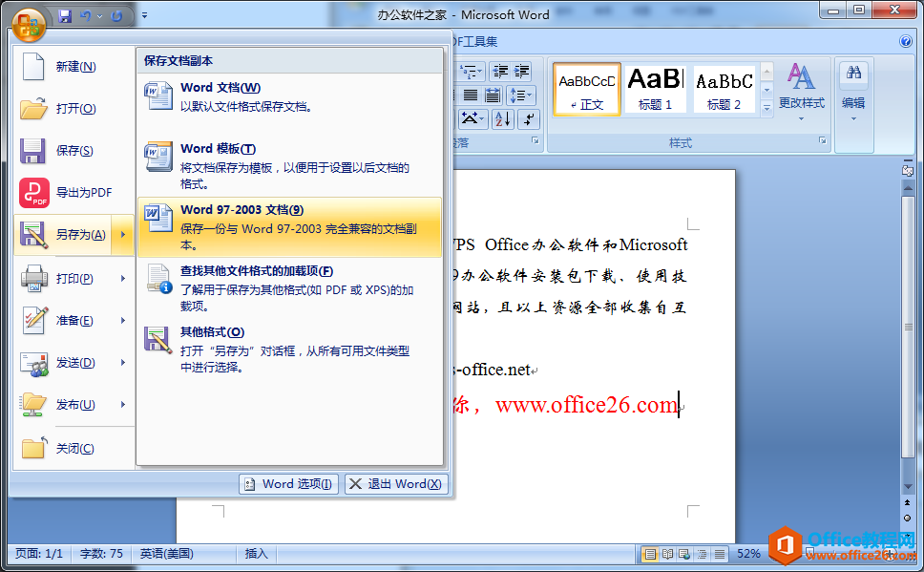924x572 pixels.
Task: Open the Paragraph dialog launcher
Action: click(535, 140)
